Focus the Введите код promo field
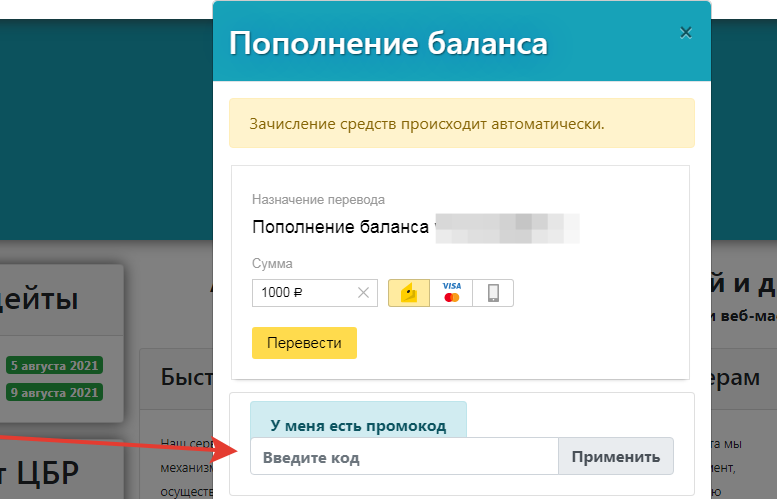The image size is (777, 499). click(x=403, y=457)
